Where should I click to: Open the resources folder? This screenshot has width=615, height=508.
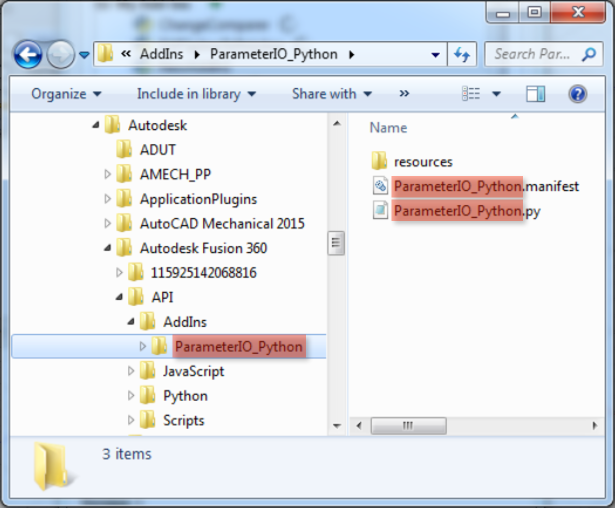coord(422,161)
